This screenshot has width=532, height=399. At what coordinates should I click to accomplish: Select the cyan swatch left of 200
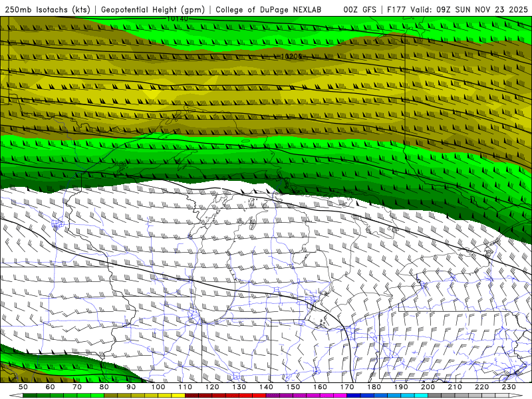pos(422,396)
